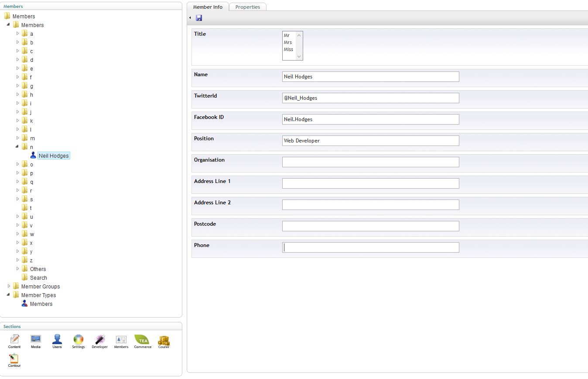Expand the 'a' folder in tree
Screen dimensions: 588x379
point(18,34)
